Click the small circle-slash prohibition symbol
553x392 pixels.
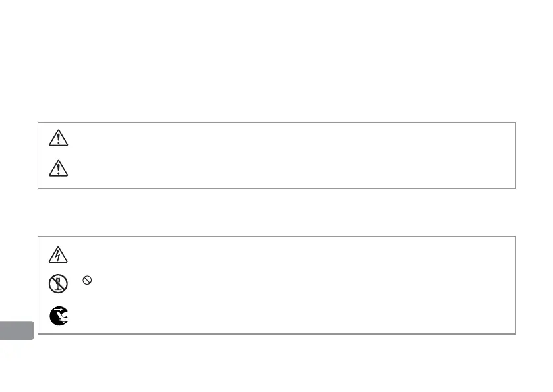click(86, 280)
